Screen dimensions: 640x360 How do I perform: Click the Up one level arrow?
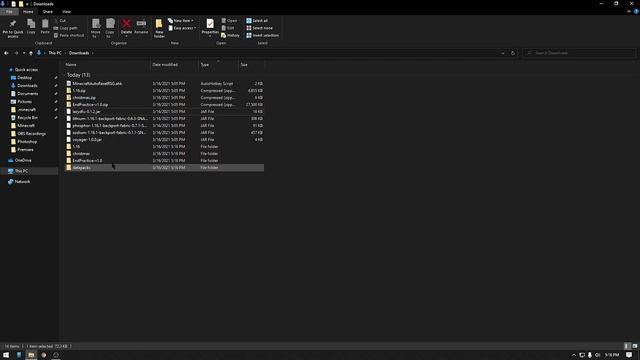(31, 53)
